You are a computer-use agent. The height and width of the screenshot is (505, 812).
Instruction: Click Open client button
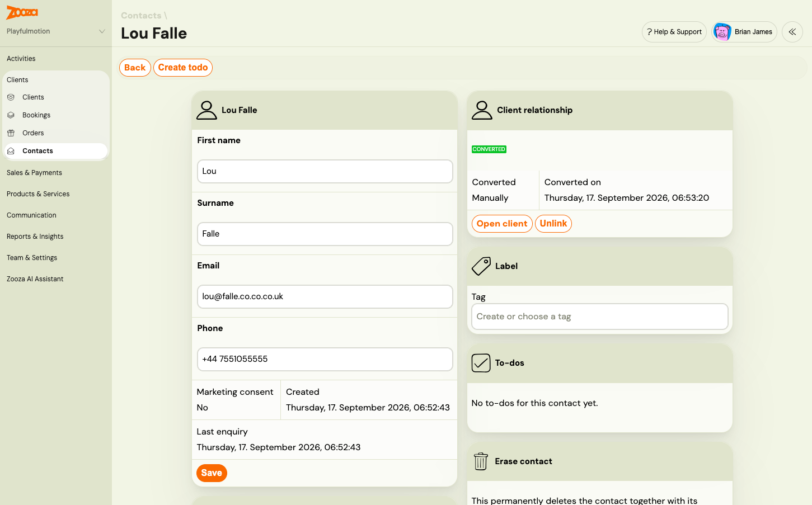[x=502, y=224]
